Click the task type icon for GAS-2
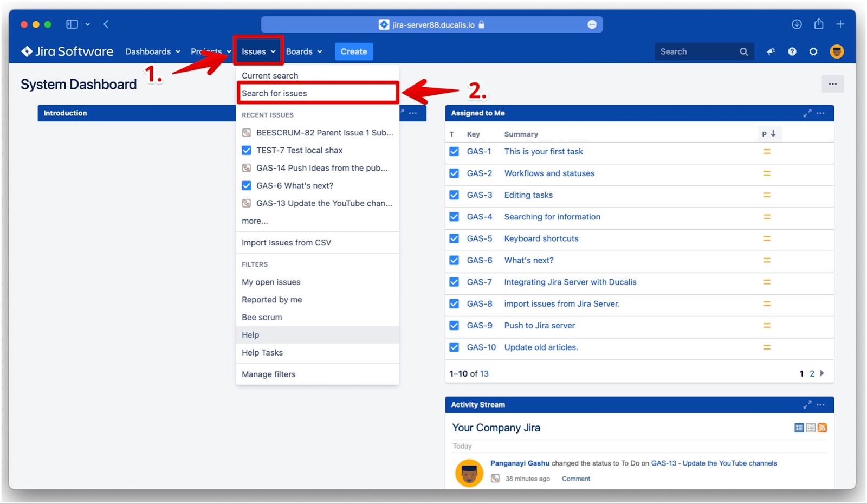The width and height of the screenshot is (867, 504). [x=454, y=173]
